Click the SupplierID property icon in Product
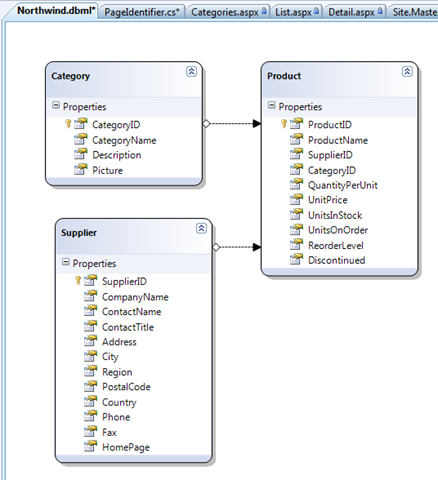Image resolution: width=438 pixels, height=480 pixels. pyautogui.click(x=296, y=154)
